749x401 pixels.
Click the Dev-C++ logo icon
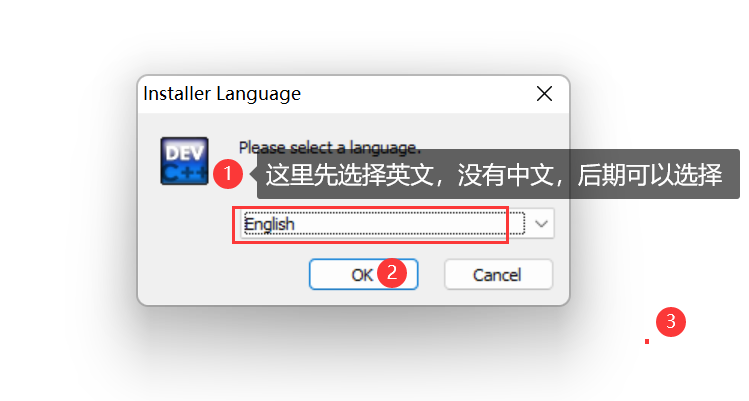pyautogui.click(x=184, y=161)
